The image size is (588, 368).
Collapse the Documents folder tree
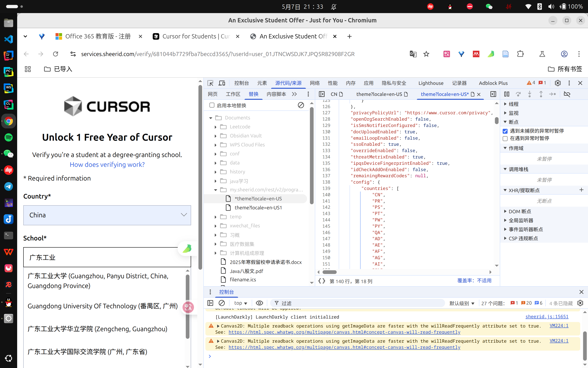(x=211, y=118)
